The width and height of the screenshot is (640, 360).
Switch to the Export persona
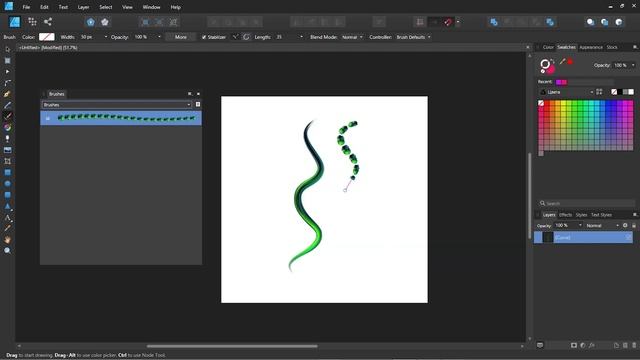(x=48, y=22)
